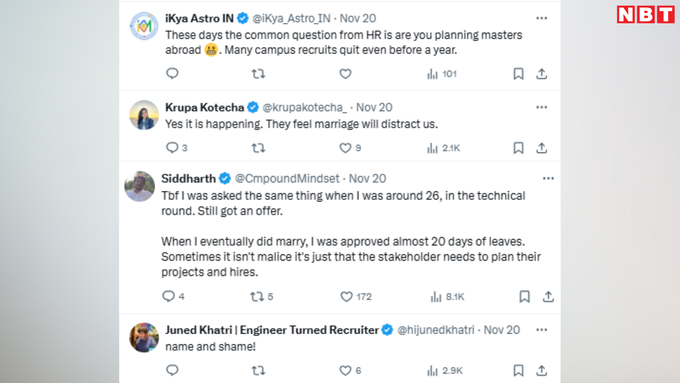Open @CmpoundMindset profile handle
The width and height of the screenshot is (680, 383).
click(x=287, y=178)
